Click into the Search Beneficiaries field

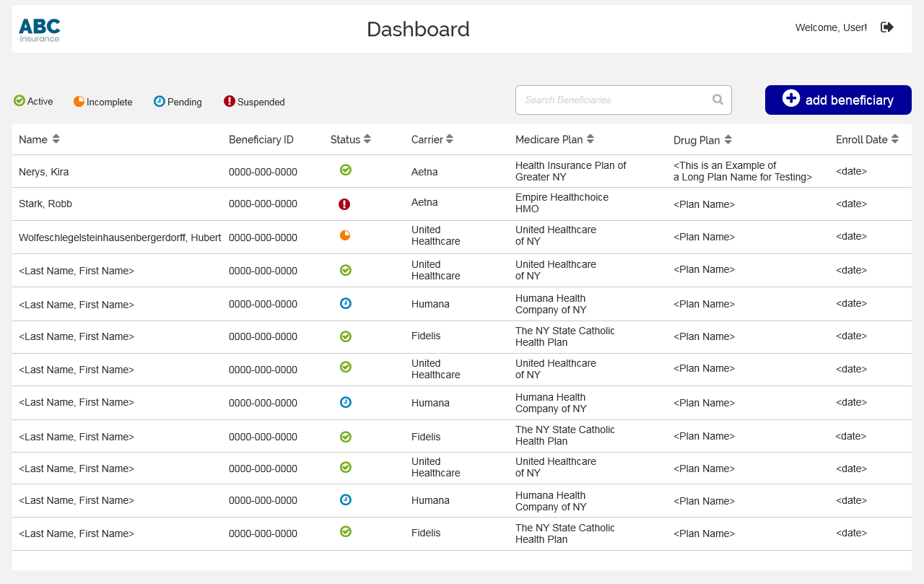tap(624, 100)
